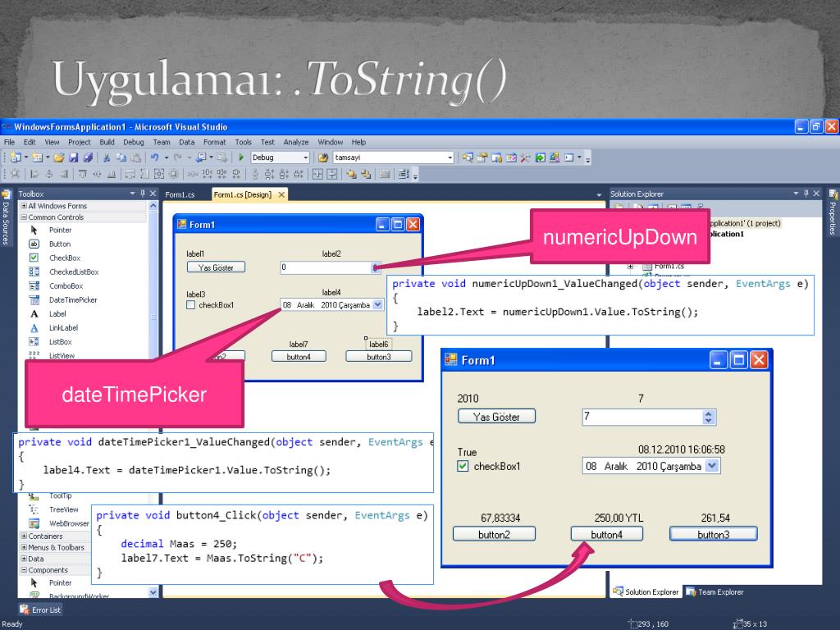840x630 pixels.
Task: Click the Align Bottoms layout icon
Action: click(x=112, y=174)
